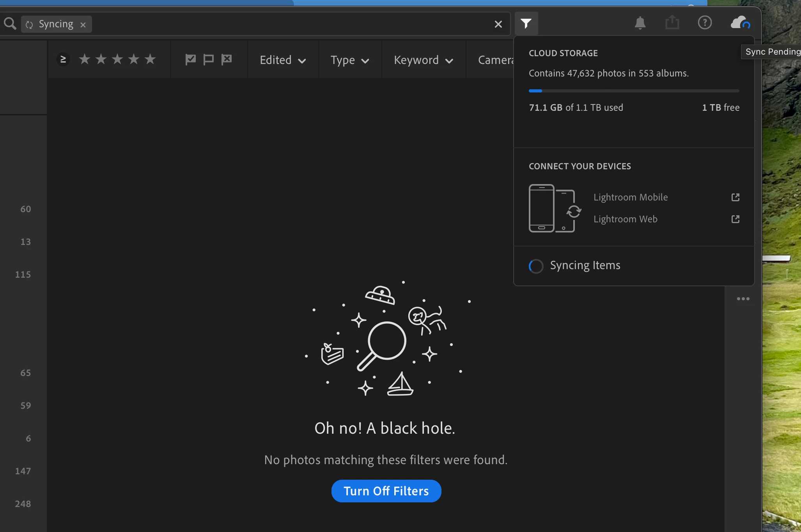Viewport: 801px width, 532px height.
Task: Expand the Type filter dropdown
Action: coord(350,60)
